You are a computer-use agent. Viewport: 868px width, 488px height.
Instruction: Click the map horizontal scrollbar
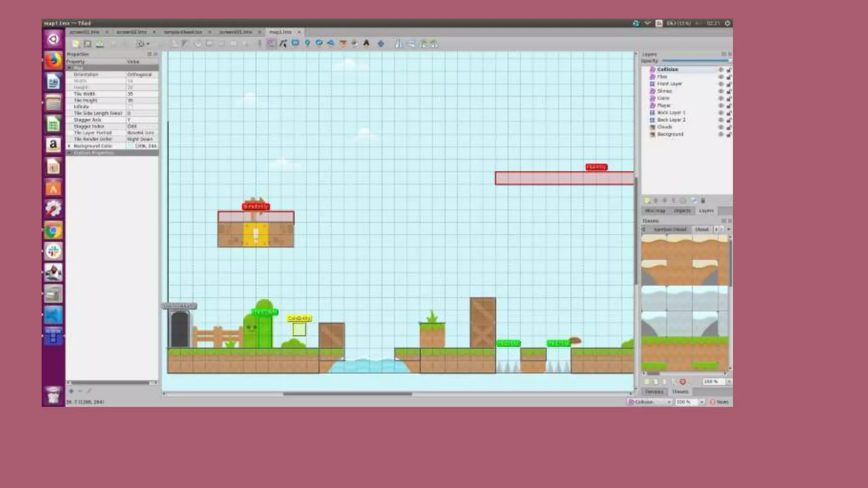point(348,394)
